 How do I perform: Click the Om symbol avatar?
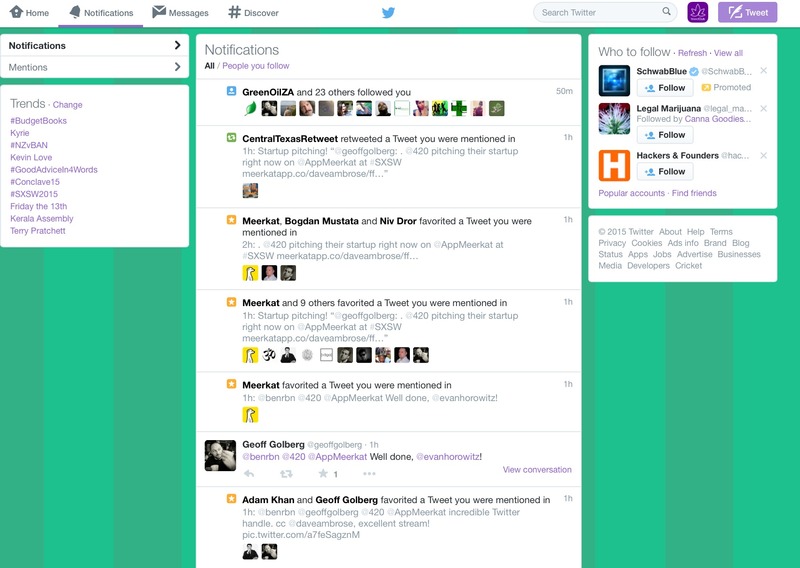click(269, 355)
